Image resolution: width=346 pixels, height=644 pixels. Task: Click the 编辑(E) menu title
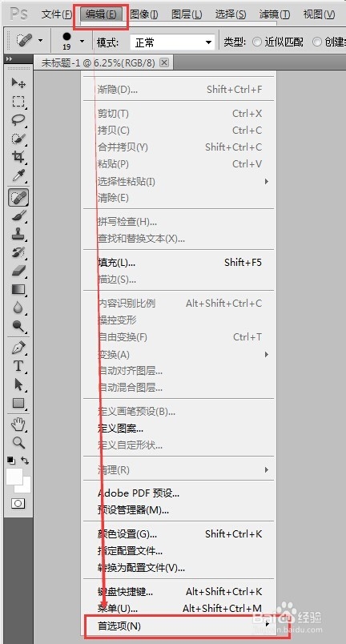(x=101, y=14)
